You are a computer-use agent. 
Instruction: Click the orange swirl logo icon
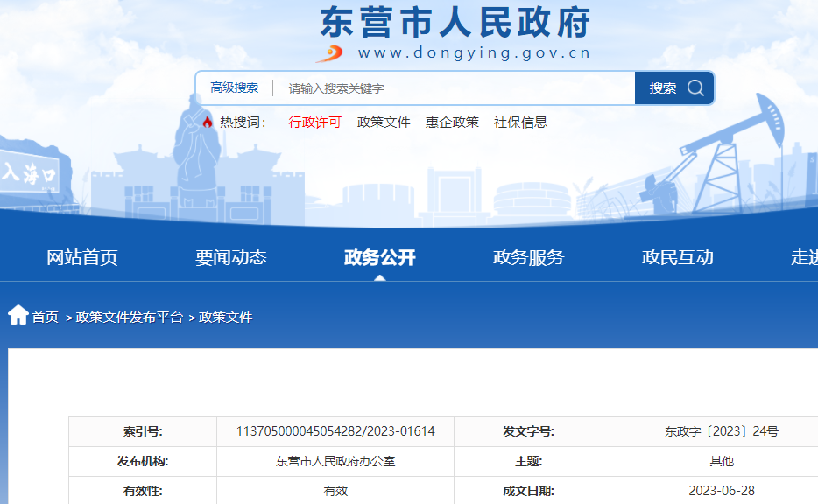(330, 53)
